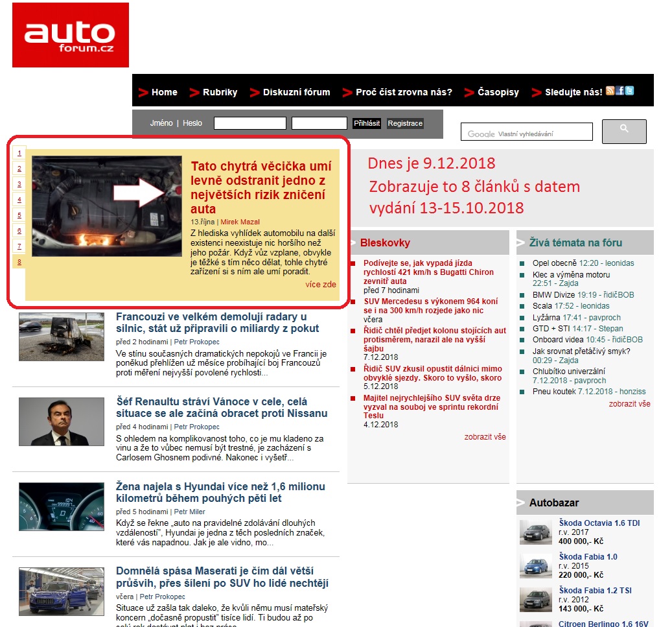The width and height of the screenshot is (672, 627).
Task: Go to Diskuzní fórum in navigation
Action: pos(296,92)
